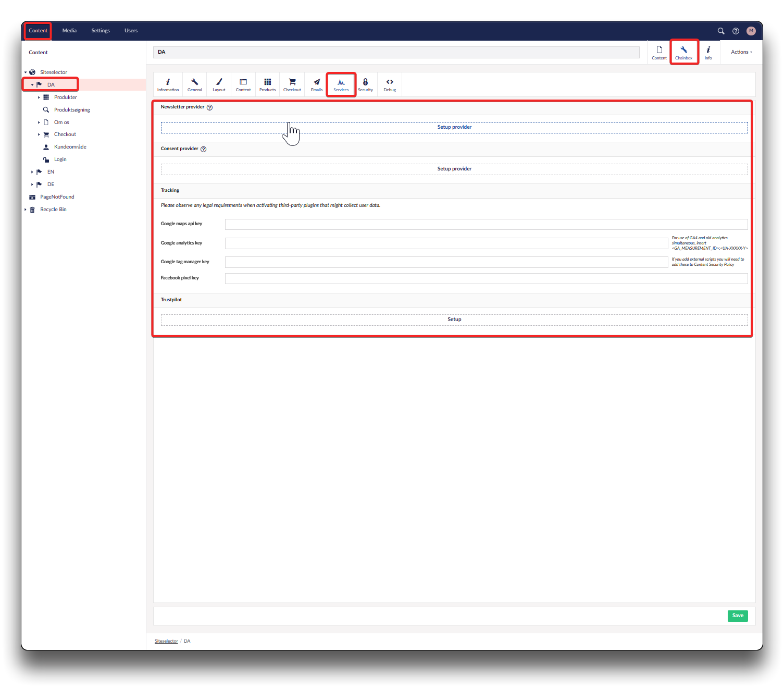784x688 pixels.
Task: Click the Google analytics key field
Action: (x=446, y=243)
